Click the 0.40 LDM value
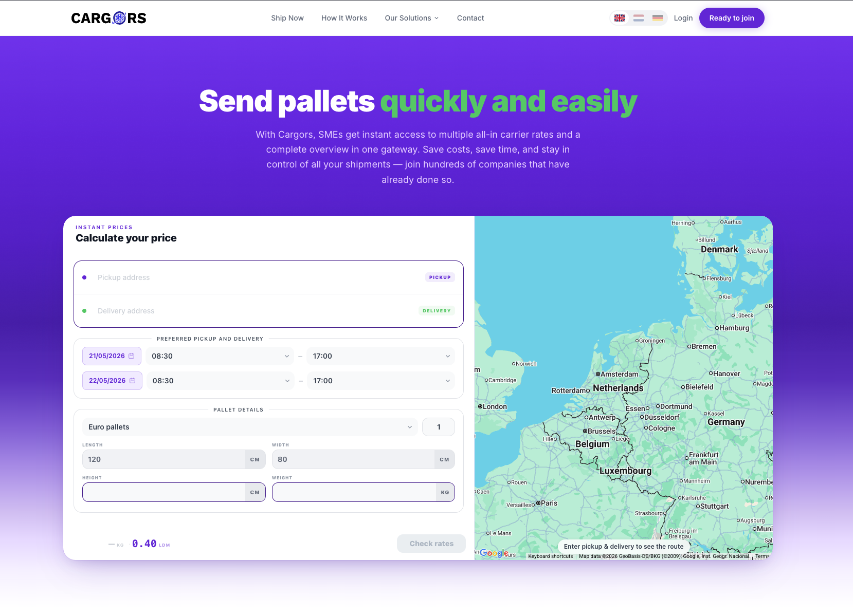 (x=151, y=544)
